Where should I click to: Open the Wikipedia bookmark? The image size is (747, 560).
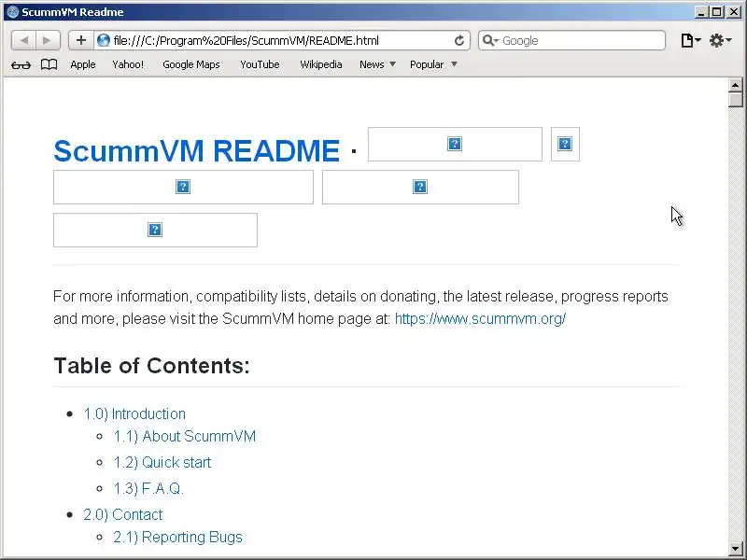pyautogui.click(x=320, y=64)
